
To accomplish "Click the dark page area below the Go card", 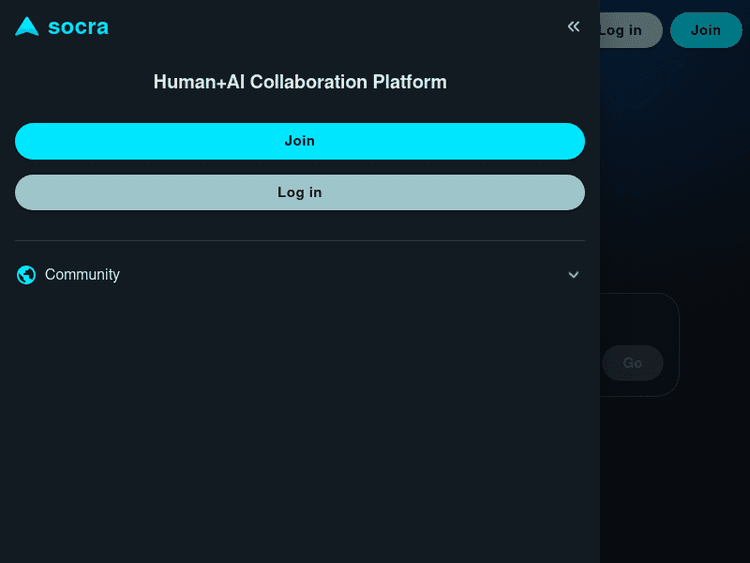I will (x=675, y=480).
